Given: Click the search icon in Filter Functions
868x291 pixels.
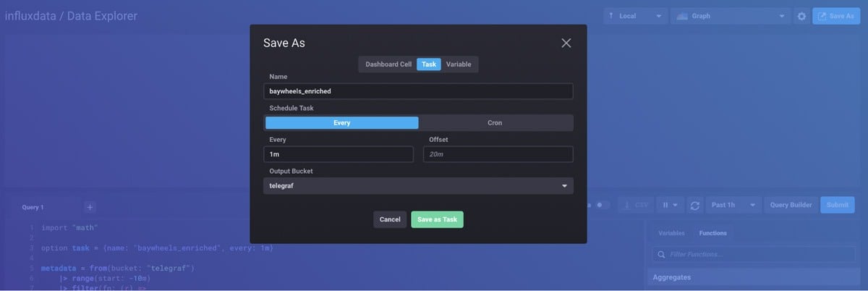Looking at the screenshot, I should pyautogui.click(x=660, y=255).
